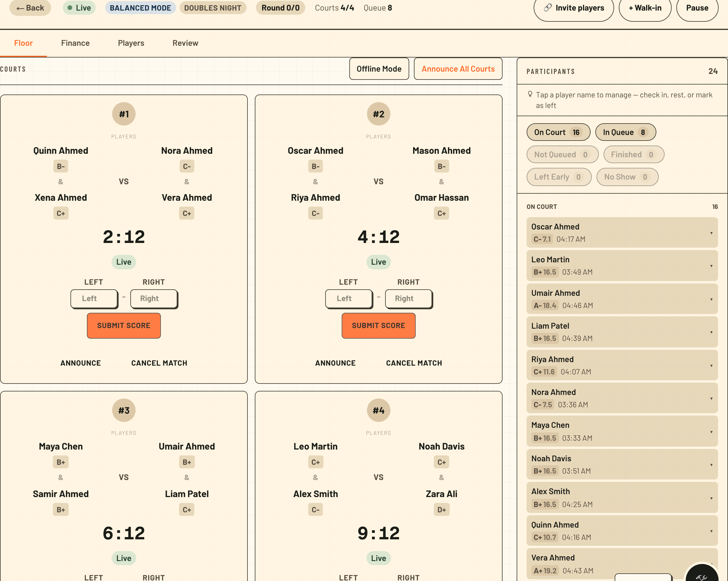Click the #2 court badge

[x=378, y=114]
